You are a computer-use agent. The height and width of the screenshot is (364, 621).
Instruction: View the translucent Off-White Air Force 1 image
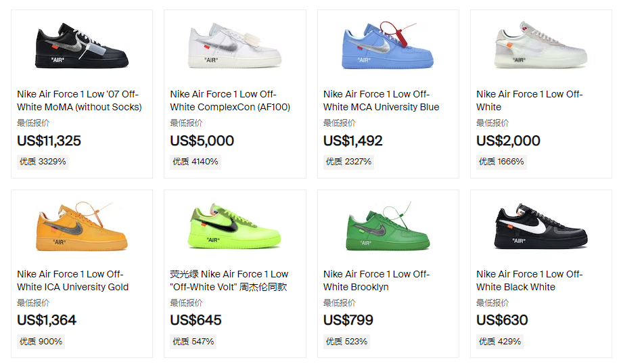point(540,45)
